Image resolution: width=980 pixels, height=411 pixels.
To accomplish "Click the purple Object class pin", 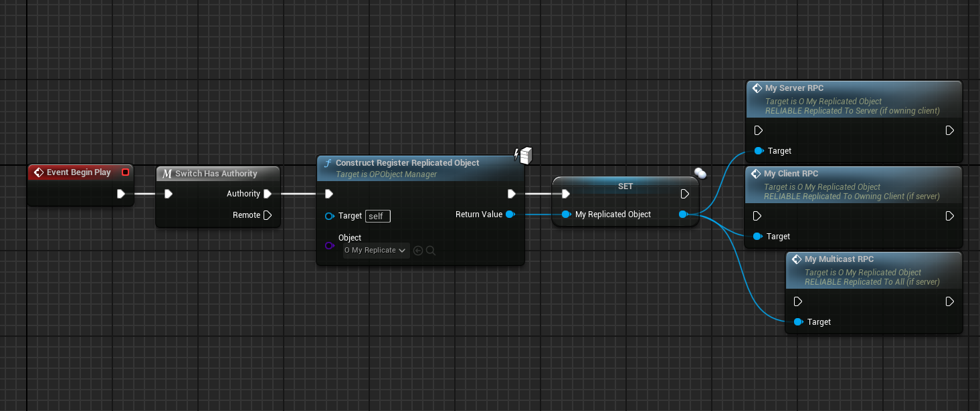I will point(329,245).
